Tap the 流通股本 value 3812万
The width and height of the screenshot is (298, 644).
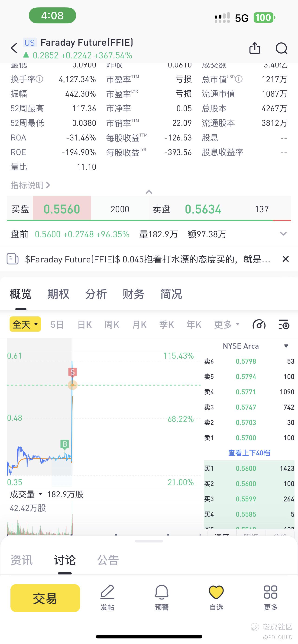(274, 123)
